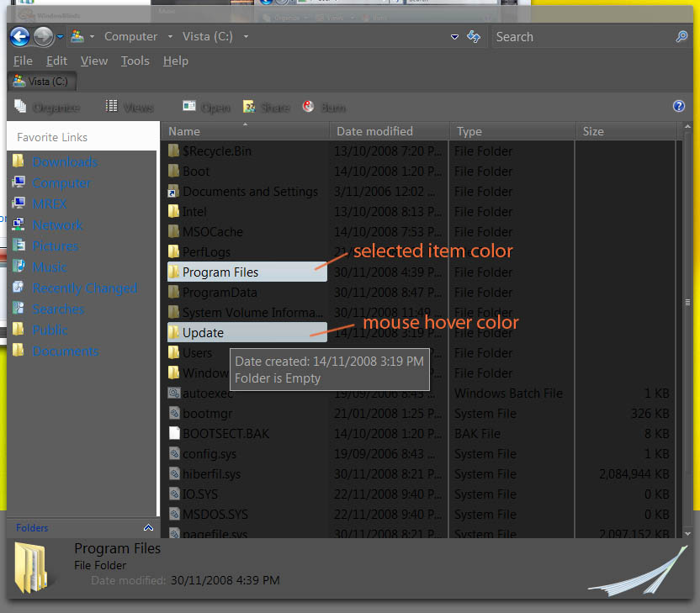Open the Help question mark icon
Image resolution: width=700 pixels, height=613 pixels.
coord(679,107)
